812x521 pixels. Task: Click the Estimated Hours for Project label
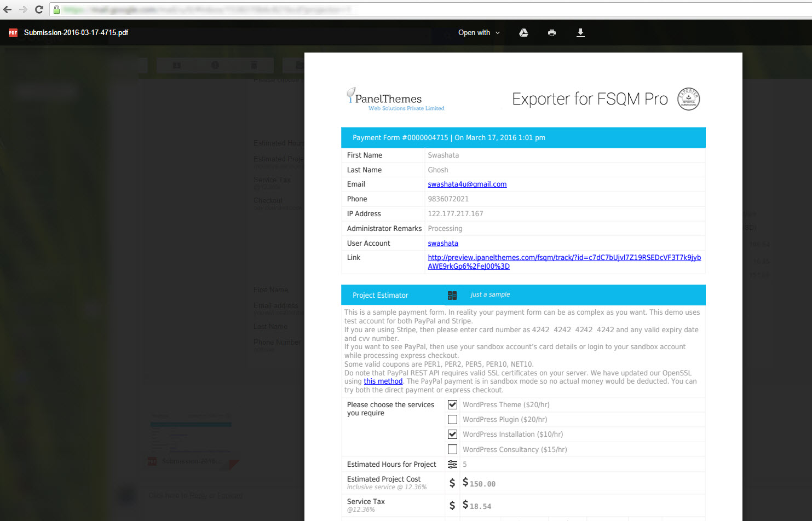click(x=391, y=465)
